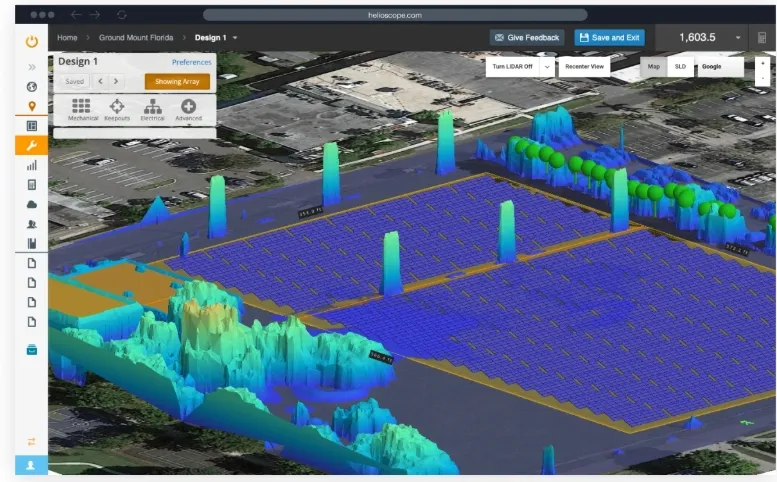Expand the 1,603.5 value dropdown
The height and width of the screenshot is (482, 777).
coord(738,37)
